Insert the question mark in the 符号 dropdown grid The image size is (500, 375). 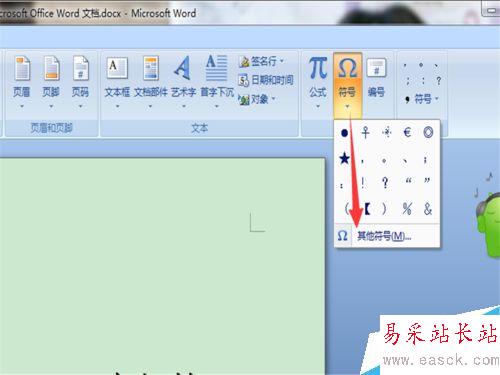(x=385, y=183)
